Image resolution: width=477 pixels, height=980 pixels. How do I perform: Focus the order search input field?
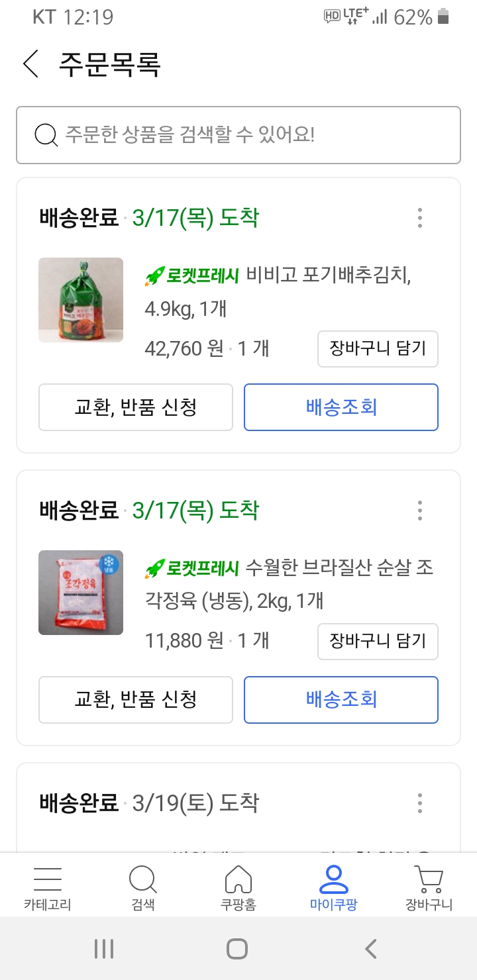pyautogui.click(x=252, y=135)
